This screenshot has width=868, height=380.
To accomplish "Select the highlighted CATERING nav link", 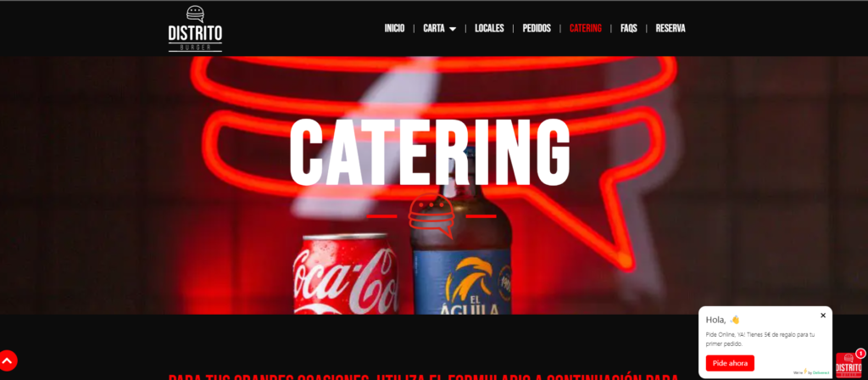I will click(x=585, y=28).
